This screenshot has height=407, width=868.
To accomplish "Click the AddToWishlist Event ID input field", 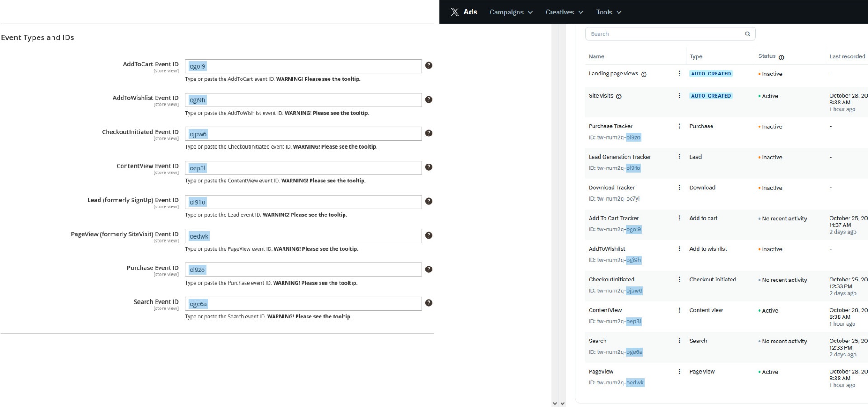I will click(303, 100).
